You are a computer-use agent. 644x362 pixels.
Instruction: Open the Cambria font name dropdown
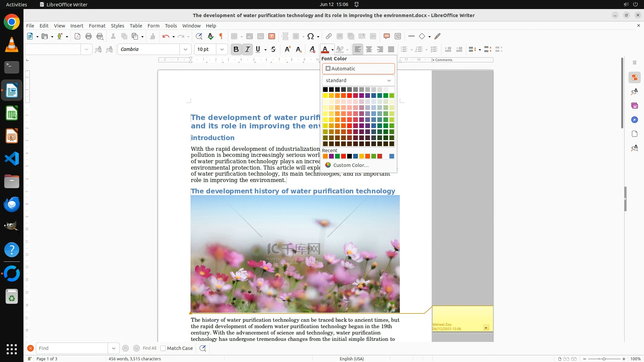185,49
